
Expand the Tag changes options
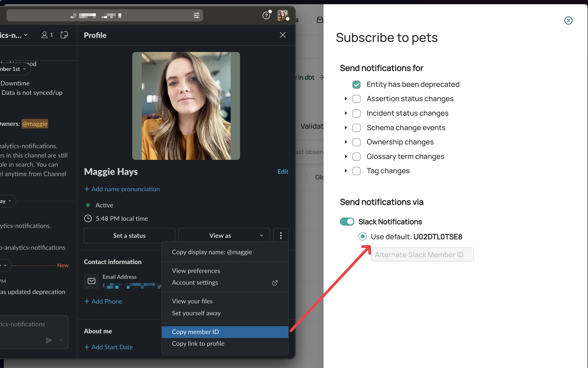click(x=346, y=171)
